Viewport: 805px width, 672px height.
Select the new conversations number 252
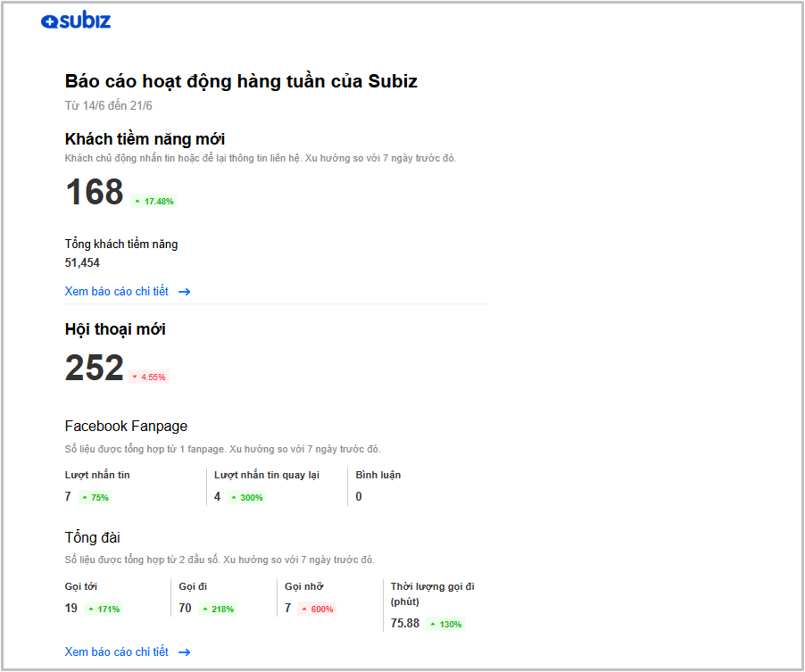pyautogui.click(x=95, y=368)
